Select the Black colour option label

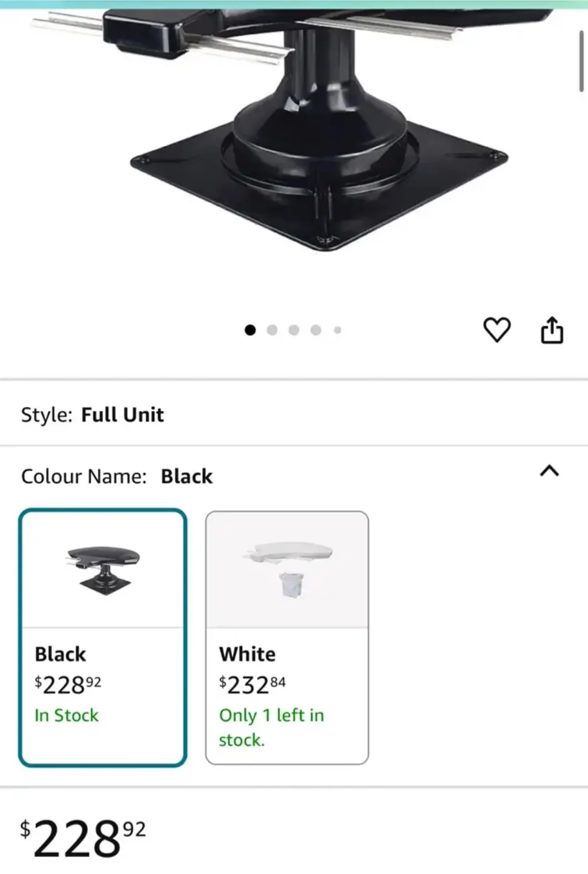[60, 654]
